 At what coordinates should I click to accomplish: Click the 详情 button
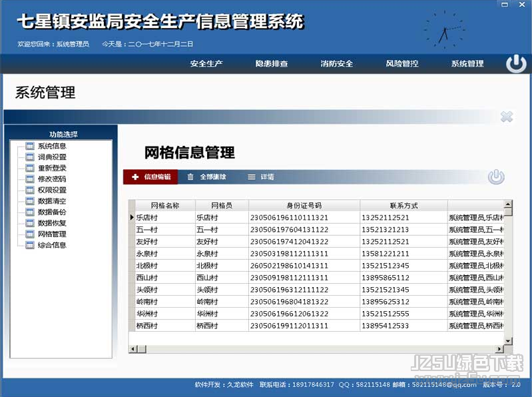261,177
